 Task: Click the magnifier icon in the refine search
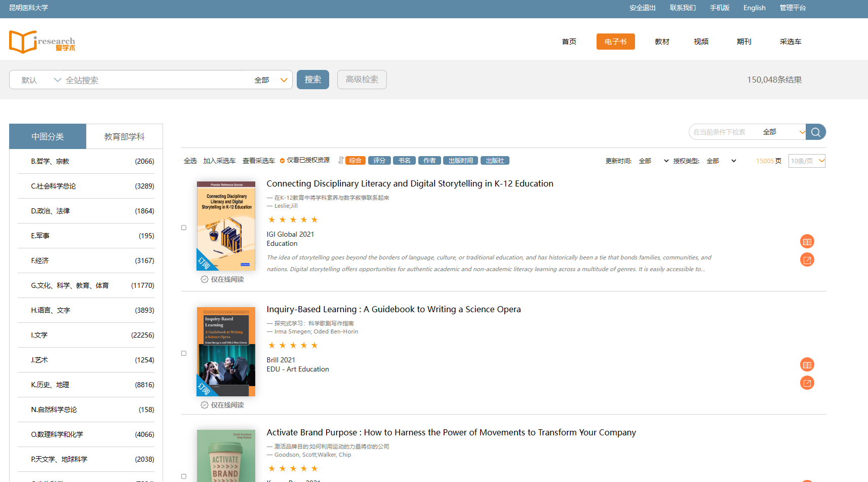(815, 132)
